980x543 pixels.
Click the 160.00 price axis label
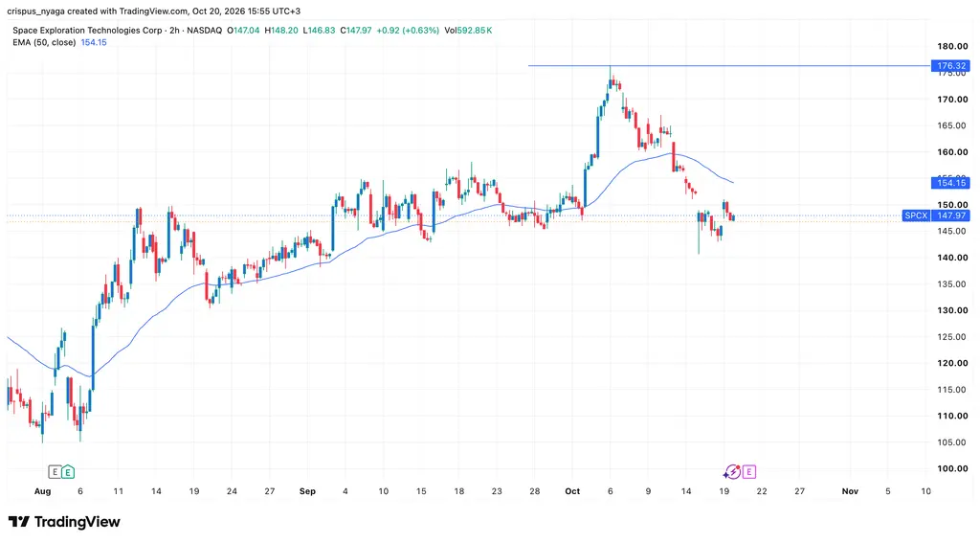click(952, 152)
